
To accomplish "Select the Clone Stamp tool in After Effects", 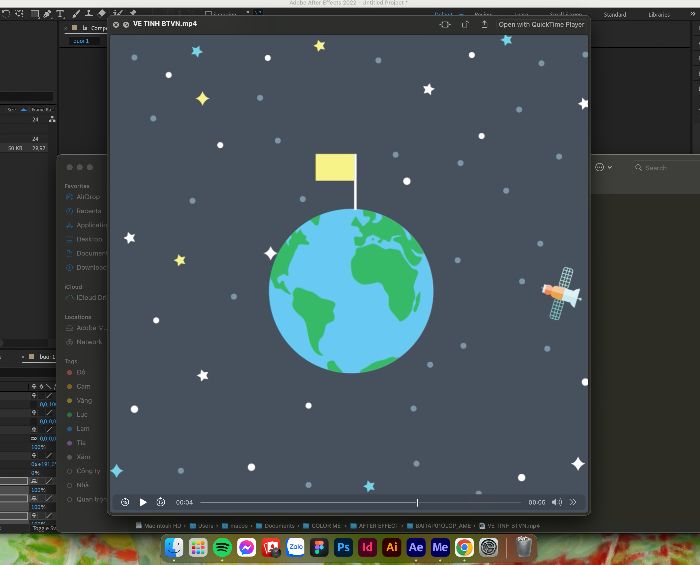I will [89, 13].
